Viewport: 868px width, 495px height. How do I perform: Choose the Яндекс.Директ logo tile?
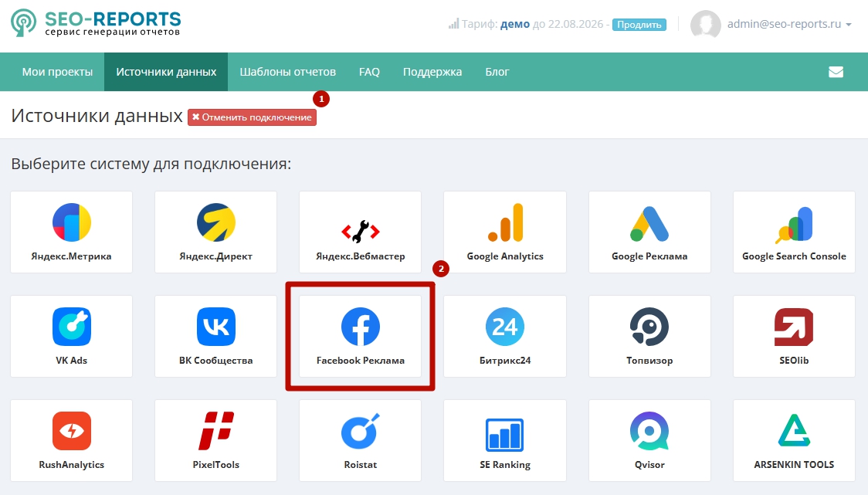pyautogui.click(x=216, y=222)
